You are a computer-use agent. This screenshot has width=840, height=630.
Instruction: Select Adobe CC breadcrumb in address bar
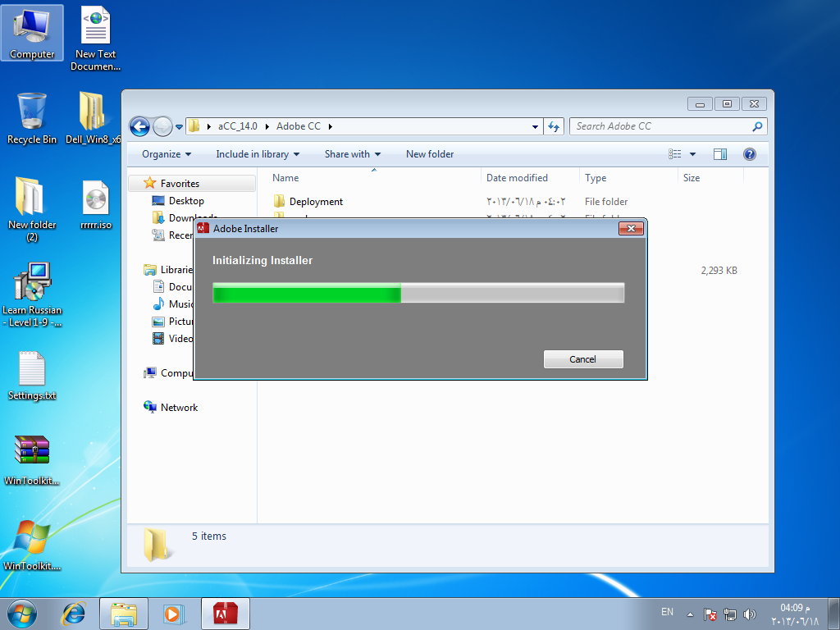tap(299, 126)
